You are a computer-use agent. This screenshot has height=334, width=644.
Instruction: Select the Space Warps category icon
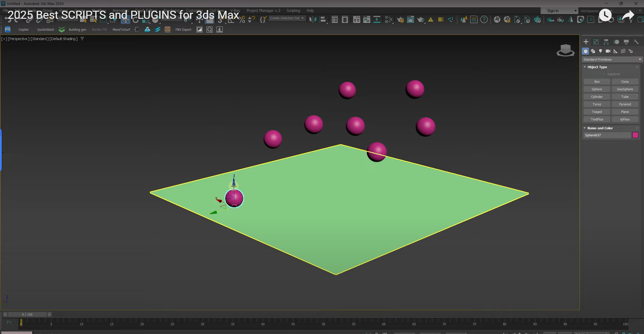pyautogui.click(x=623, y=51)
